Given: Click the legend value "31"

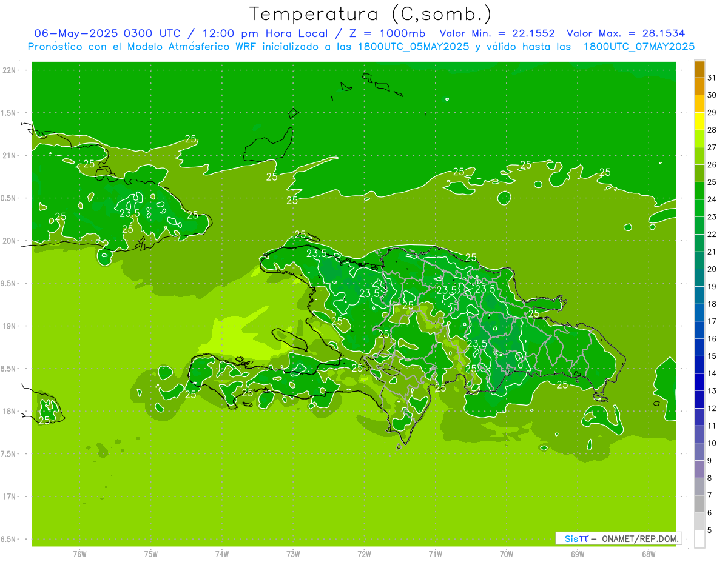Looking at the screenshot, I should tap(712, 78).
